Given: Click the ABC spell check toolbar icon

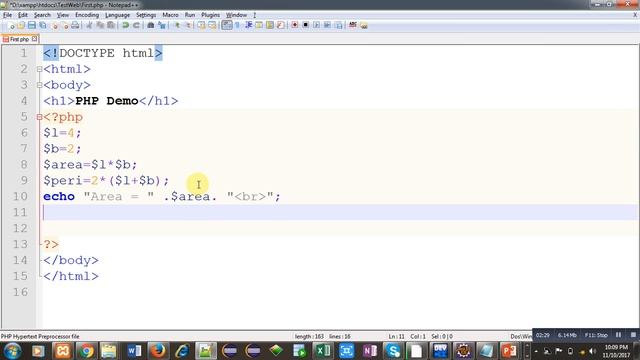Looking at the screenshot, I should tap(353, 25).
